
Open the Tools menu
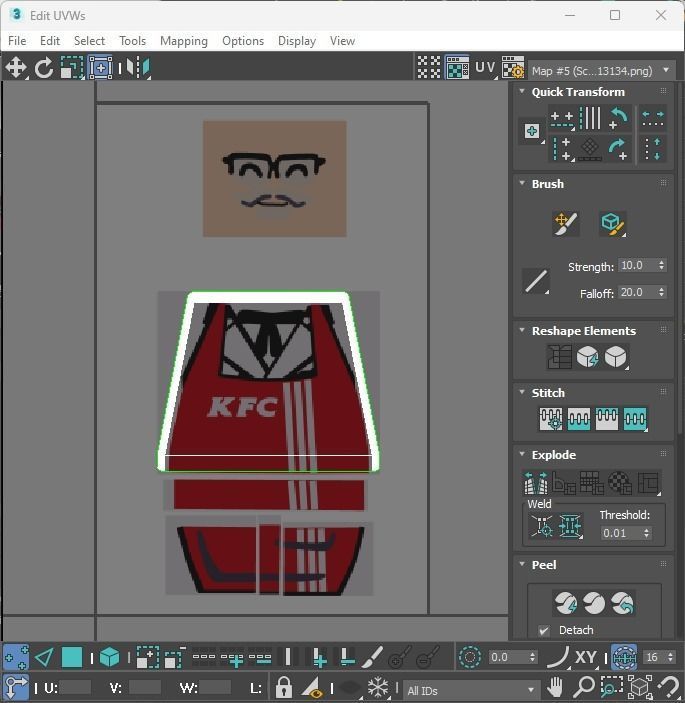point(132,41)
